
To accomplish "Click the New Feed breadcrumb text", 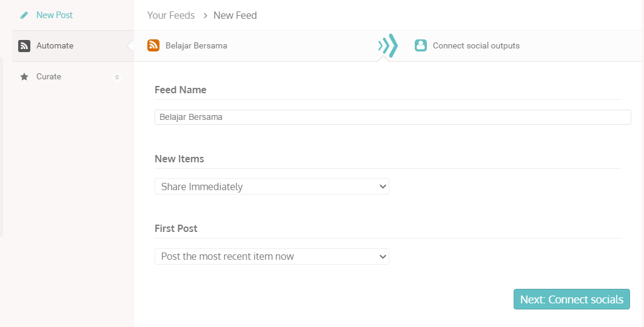I will (235, 16).
